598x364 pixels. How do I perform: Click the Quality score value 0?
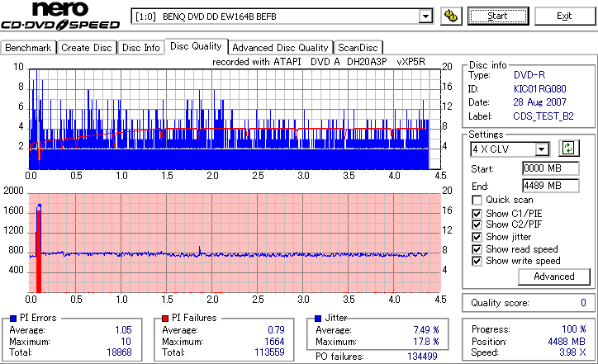tap(583, 303)
